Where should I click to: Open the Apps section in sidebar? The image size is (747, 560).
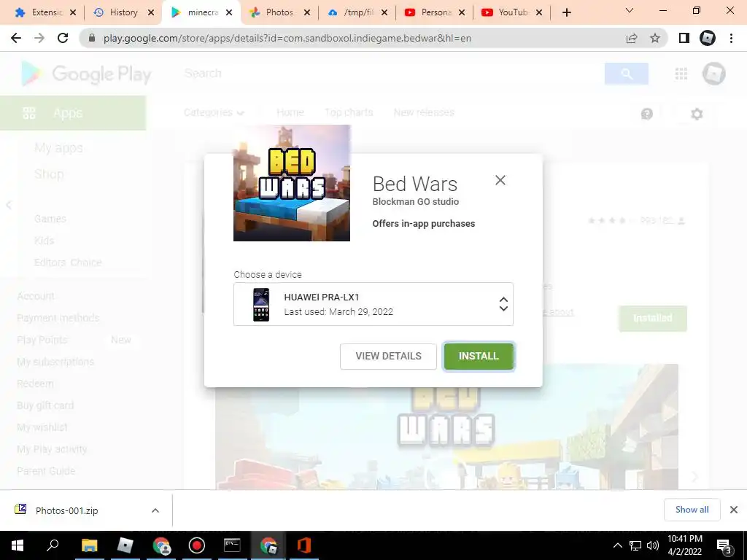[x=73, y=113]
